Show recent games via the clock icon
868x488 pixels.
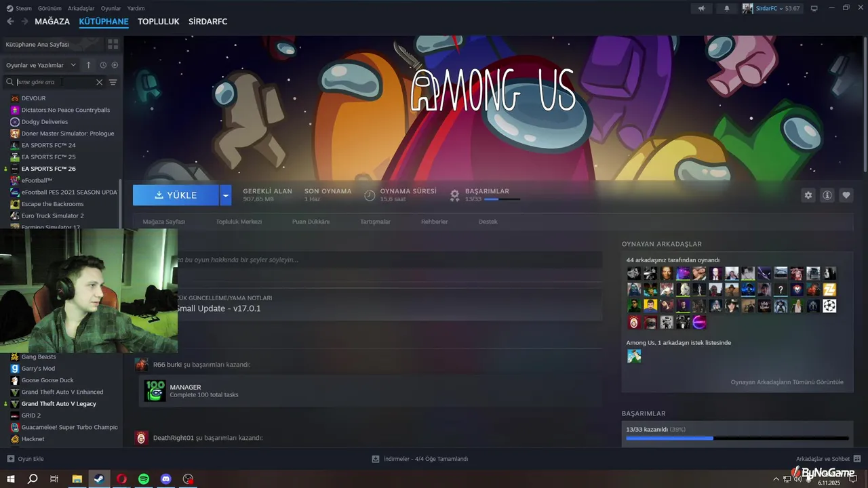coord(103,65)
